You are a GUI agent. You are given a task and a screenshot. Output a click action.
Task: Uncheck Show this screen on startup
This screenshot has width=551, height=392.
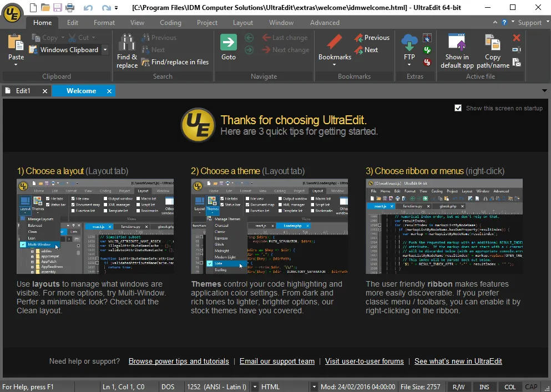click(458, 108)
